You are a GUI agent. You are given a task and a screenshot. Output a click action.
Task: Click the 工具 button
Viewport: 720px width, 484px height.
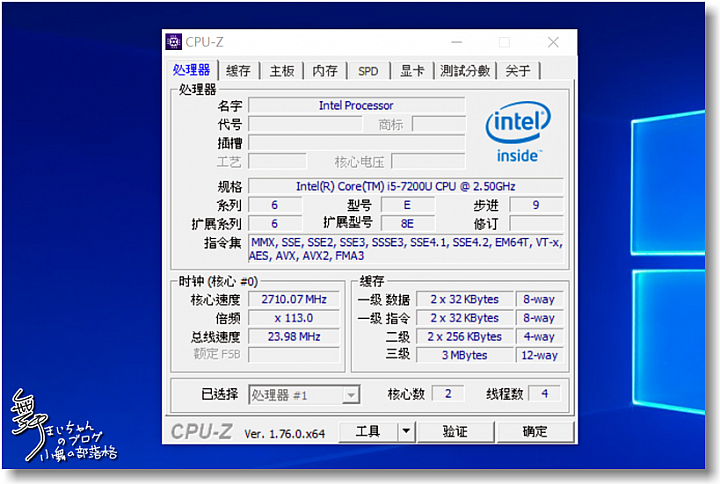click(x=368, y=431)
